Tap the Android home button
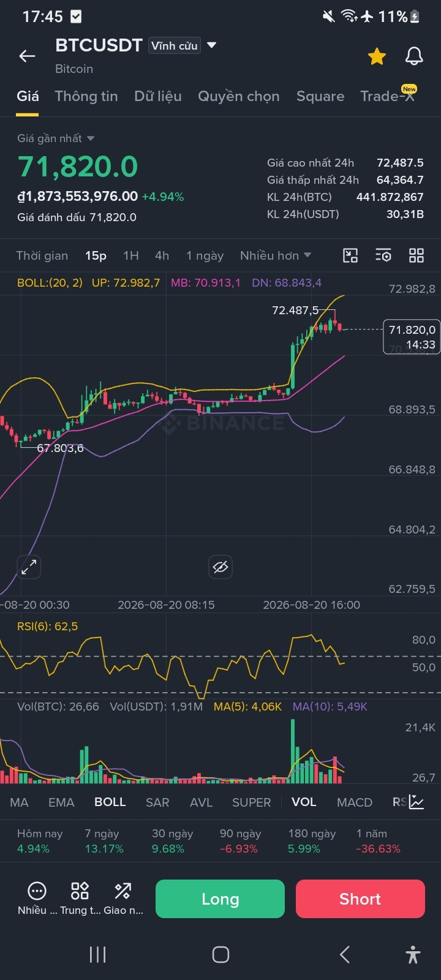The width and height of the screenshot is (441, 980). coord(221,954)
